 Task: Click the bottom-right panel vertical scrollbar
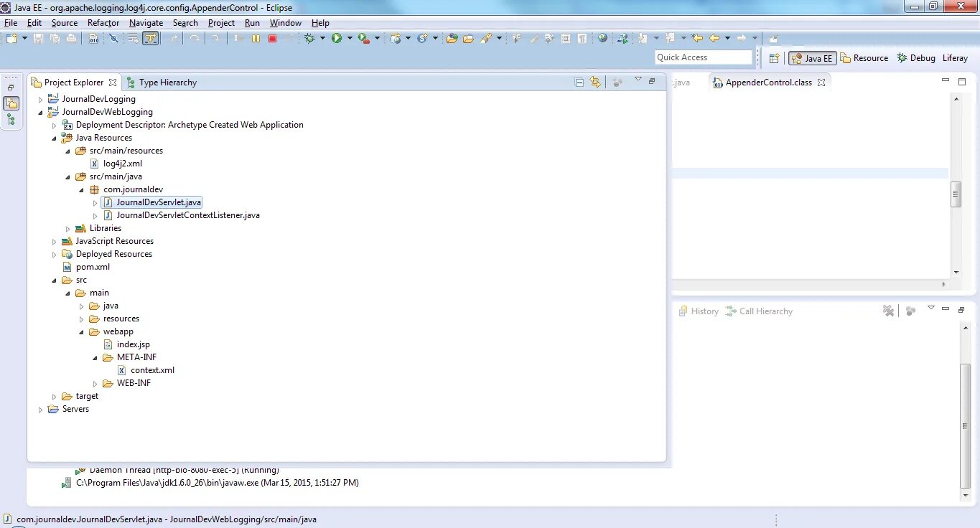tap(966, 427)
